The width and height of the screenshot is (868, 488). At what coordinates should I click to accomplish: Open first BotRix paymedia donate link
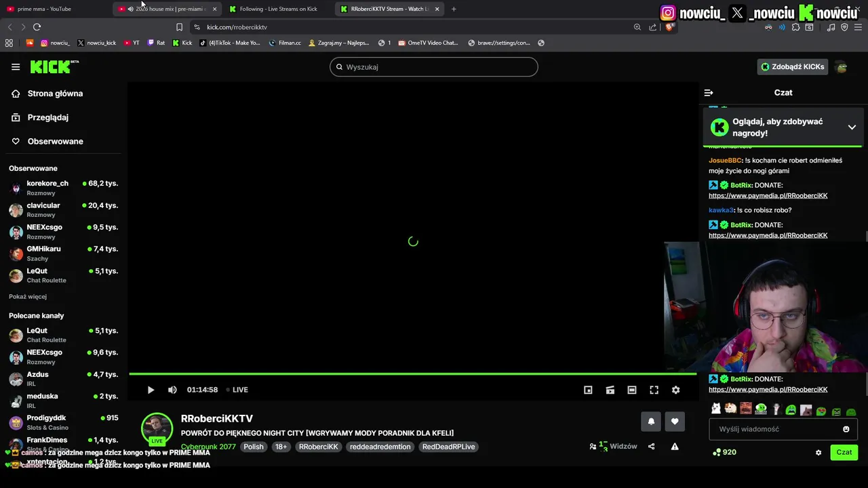(x=768, y=196)
